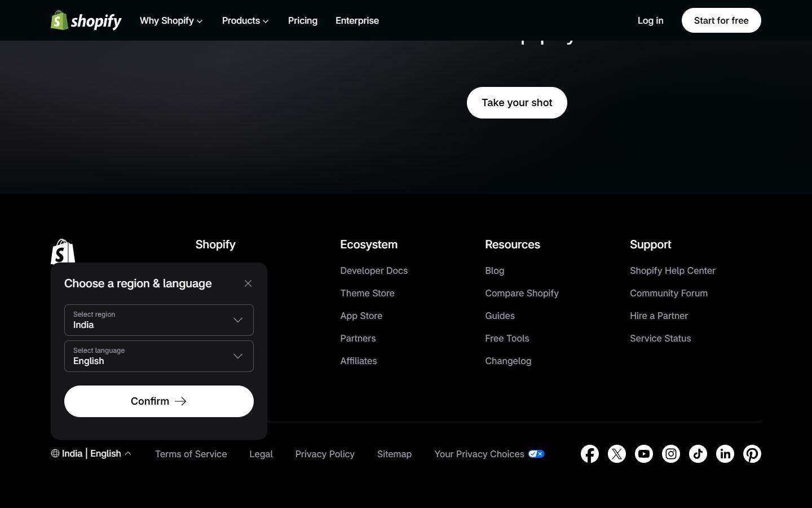
Task: Visit the Shopify Help Center
Action: point(672,270)
